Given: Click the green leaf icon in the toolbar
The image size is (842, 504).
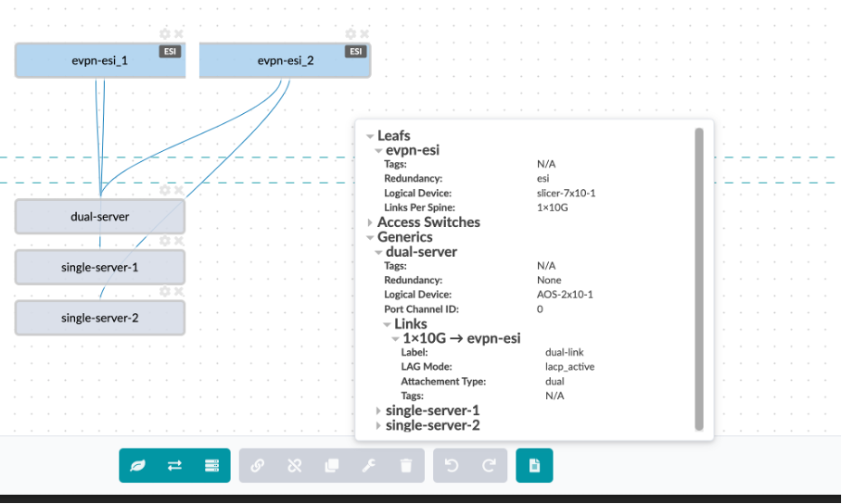Looking at the screenshot, I should pos(138,466).
